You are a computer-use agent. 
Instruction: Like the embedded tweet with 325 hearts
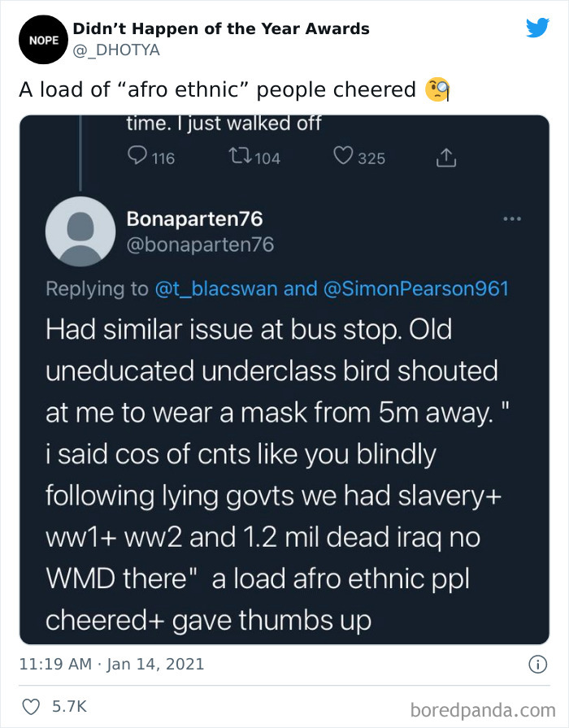click(x=343, y=158)
